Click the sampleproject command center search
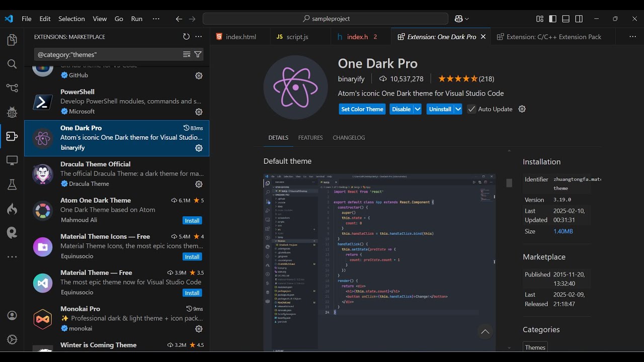This screenshot has height=362, width=644. 326,19
